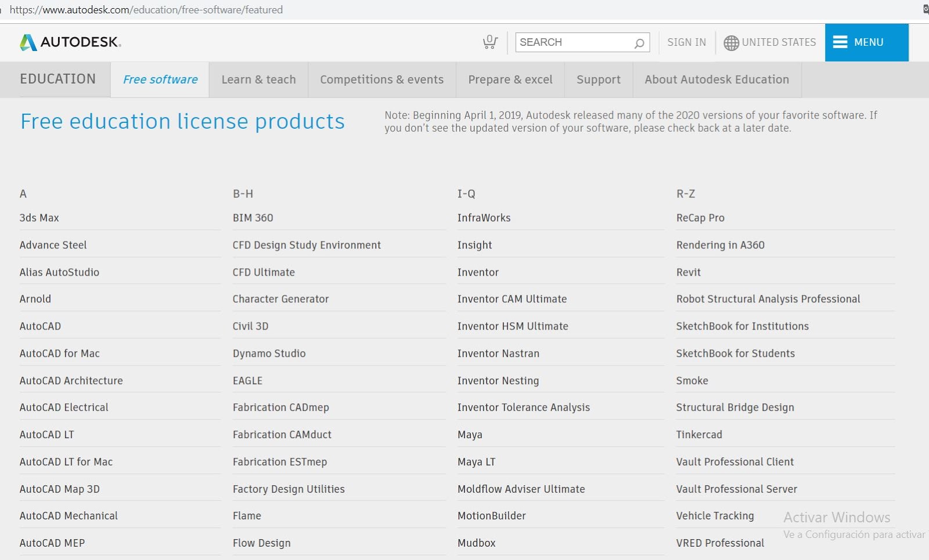Click the browser URL address bar
This screenshot has width=929, height=560.
[146, 10]
